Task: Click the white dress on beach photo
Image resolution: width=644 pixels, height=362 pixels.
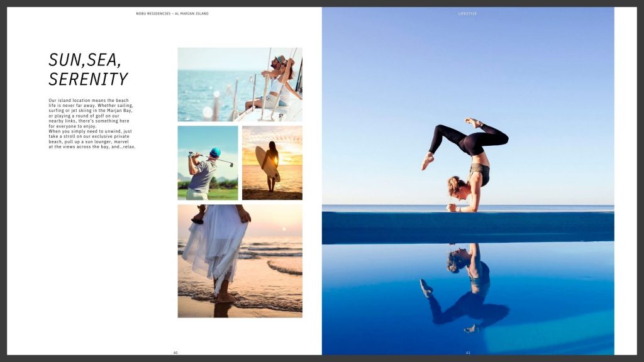Action: (x=240, y=261)
